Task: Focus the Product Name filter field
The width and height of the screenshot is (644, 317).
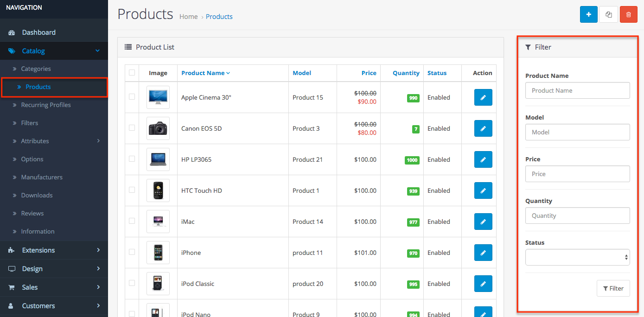Action: click(x=577, y=90)
